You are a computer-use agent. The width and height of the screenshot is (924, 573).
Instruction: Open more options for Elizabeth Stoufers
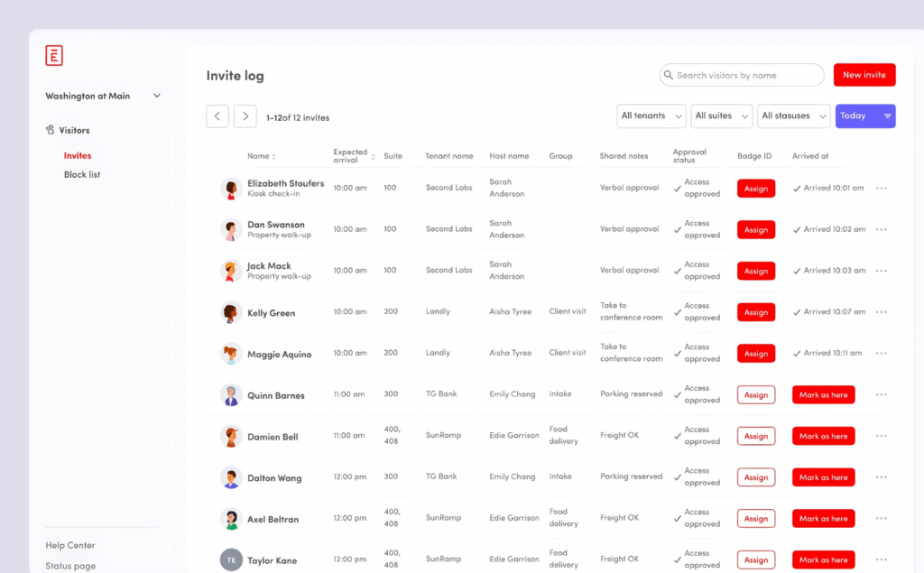(881, 189)
